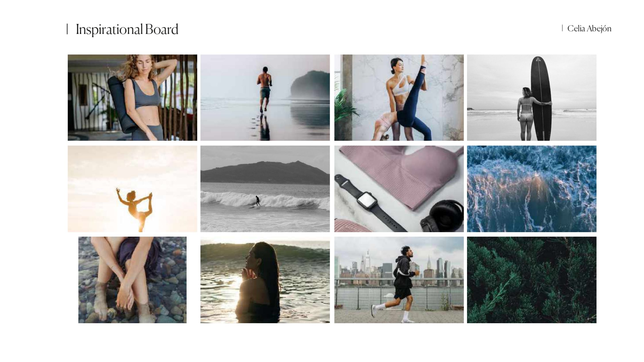
Task: Click the Celia Abejón author name
Action: coord(589,28)
